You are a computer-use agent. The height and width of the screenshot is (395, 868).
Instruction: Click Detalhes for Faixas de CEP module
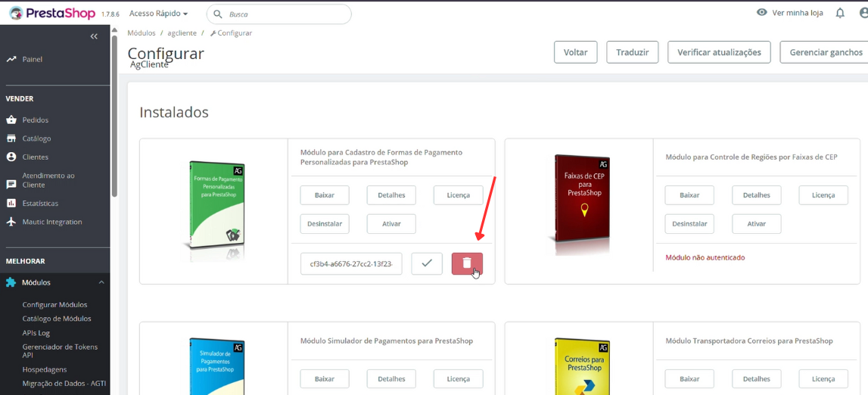pos(757,195)
